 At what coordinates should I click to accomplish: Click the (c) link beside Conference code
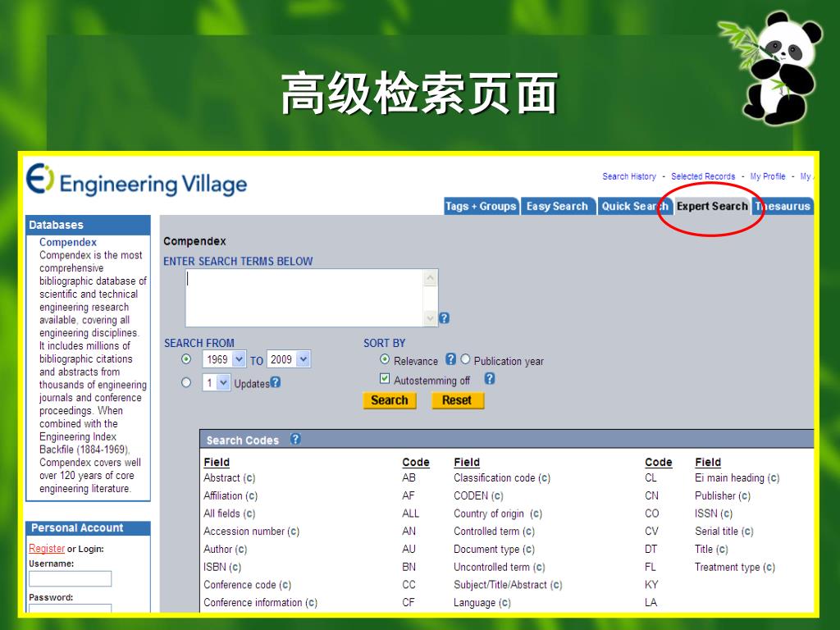[x=285, y=584]
